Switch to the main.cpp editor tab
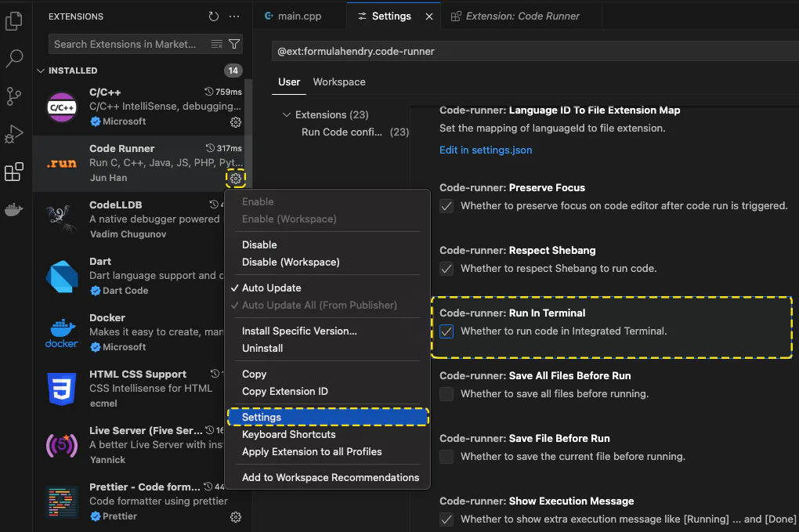This screenshot has height=532, width=799. click(x=299, y=16)
